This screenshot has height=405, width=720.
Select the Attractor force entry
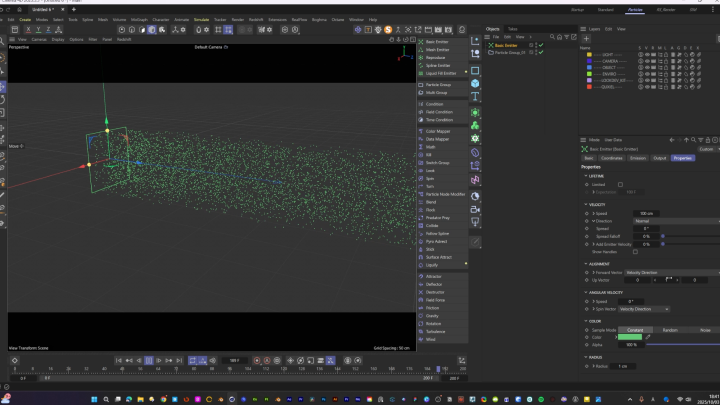click(x=434, y=276)
